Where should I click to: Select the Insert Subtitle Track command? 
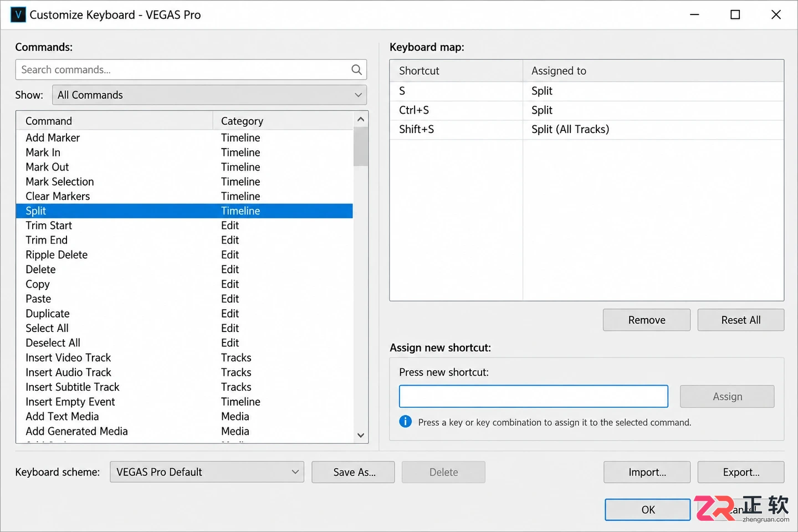[x=185, y=387]
